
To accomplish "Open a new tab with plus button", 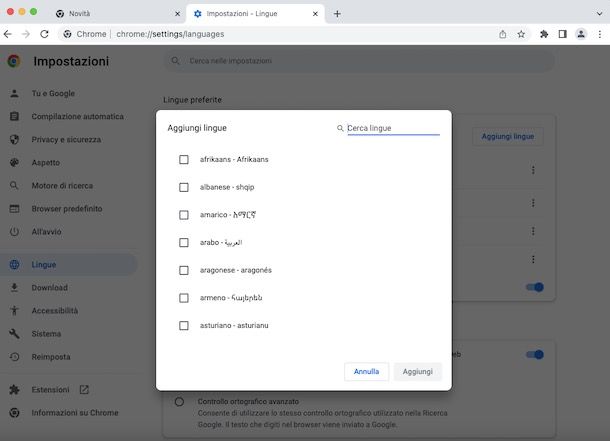I will coord(337,14).
